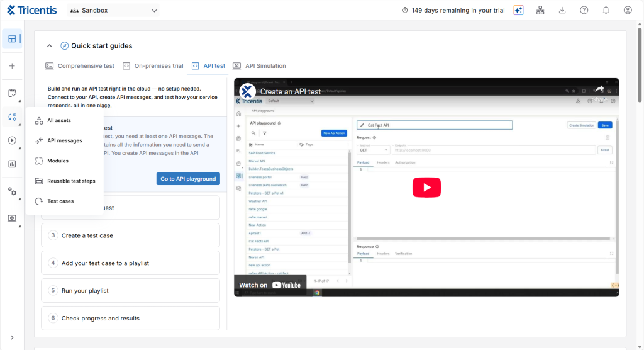Click the plus create sidebar icon

12,66
